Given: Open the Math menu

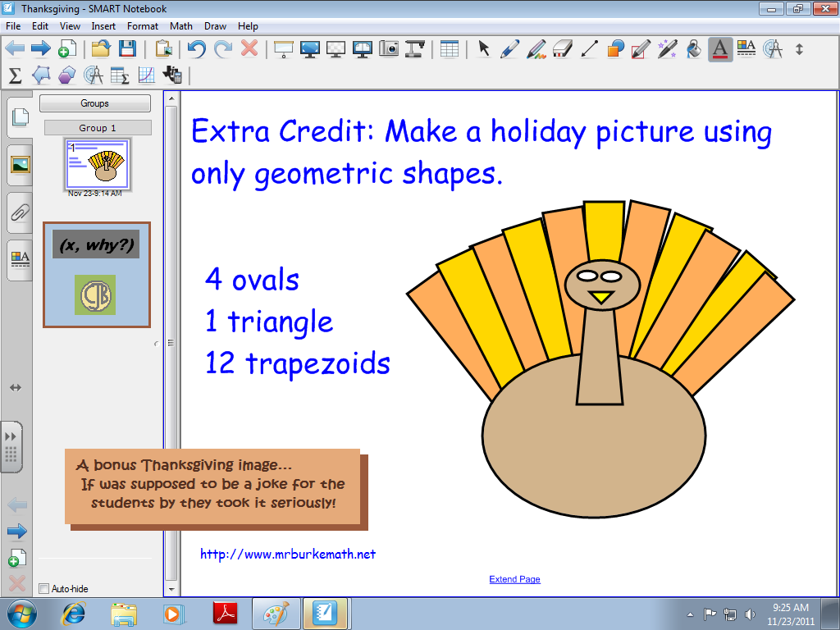Looking at the screenshot, I should [181, 25].
